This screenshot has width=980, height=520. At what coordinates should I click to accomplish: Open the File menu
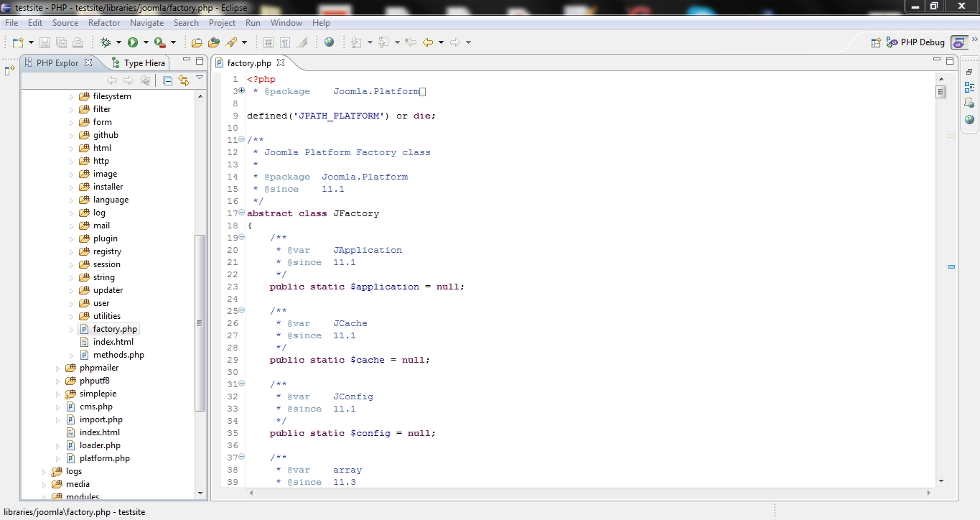[x=11, y=23]
